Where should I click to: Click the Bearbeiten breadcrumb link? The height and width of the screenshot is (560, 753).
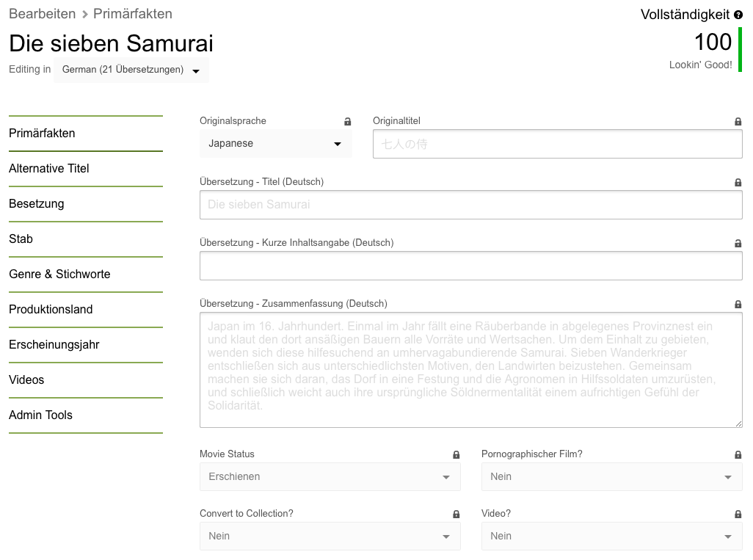click(43, 14)
